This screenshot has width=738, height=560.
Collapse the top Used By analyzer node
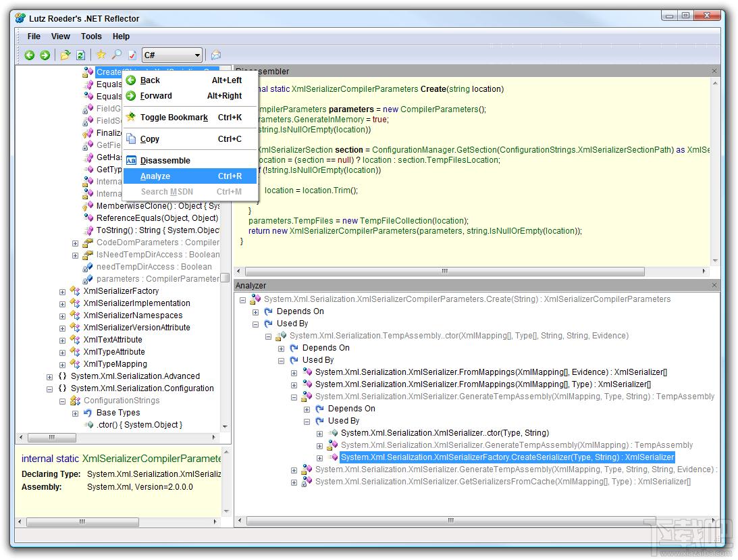coord(256,324)
